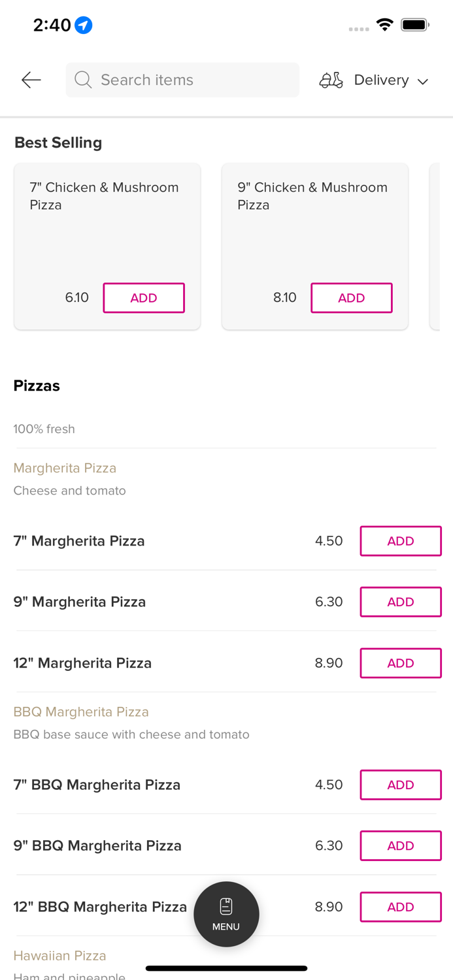Select the Hawaiian Pizza listing
This screenshot has width=453, height=980.
pos(59,955)
